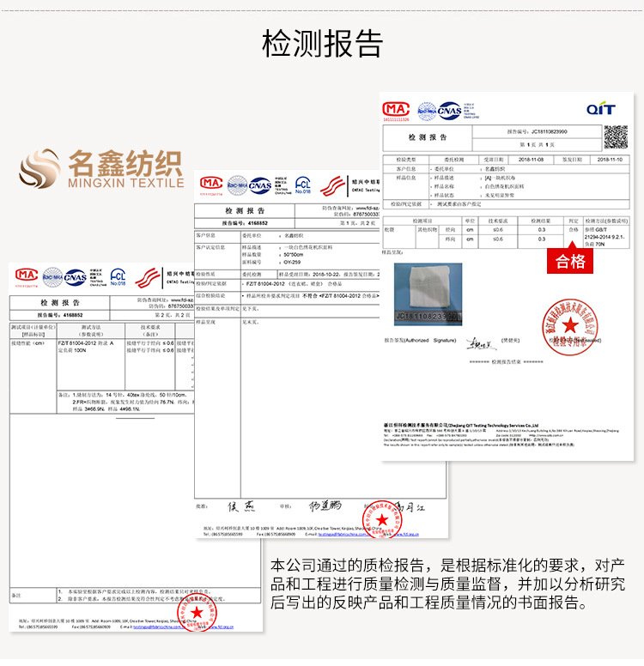This screenshot has height=666, width=644.
Task: Click the FCL No.018 logo on the middle report
Action: [303, 185]
